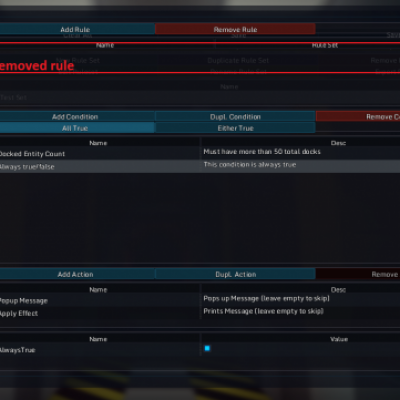Screen dimensions: 400x400
Task: Duplicate the action with Dupl. Action
Action: tap(235, 274)
